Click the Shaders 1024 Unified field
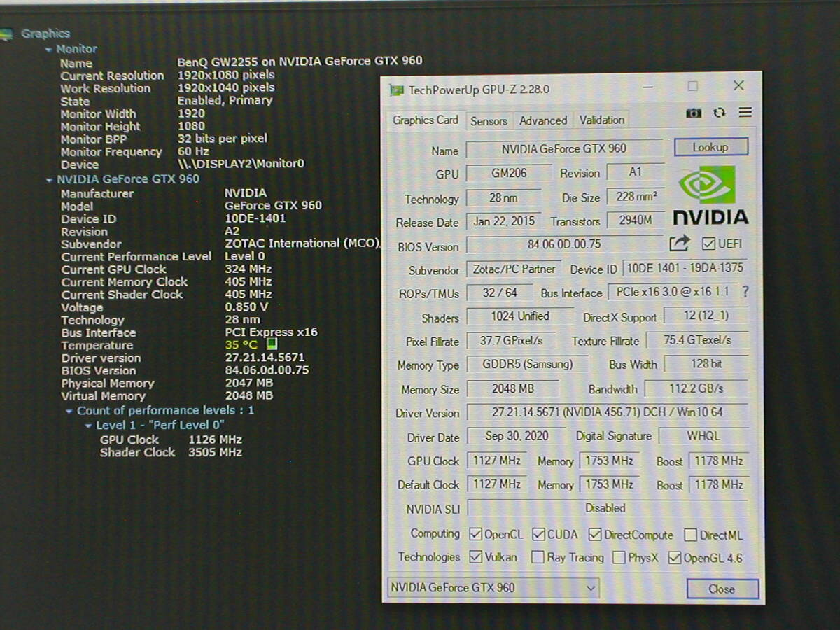 (x=519, y=316)
